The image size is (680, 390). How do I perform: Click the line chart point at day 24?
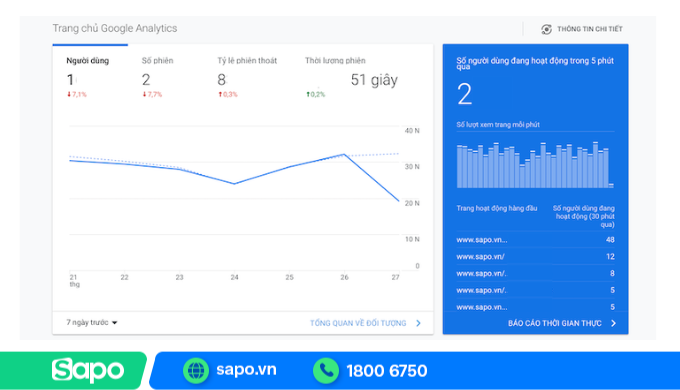point(234,184)
